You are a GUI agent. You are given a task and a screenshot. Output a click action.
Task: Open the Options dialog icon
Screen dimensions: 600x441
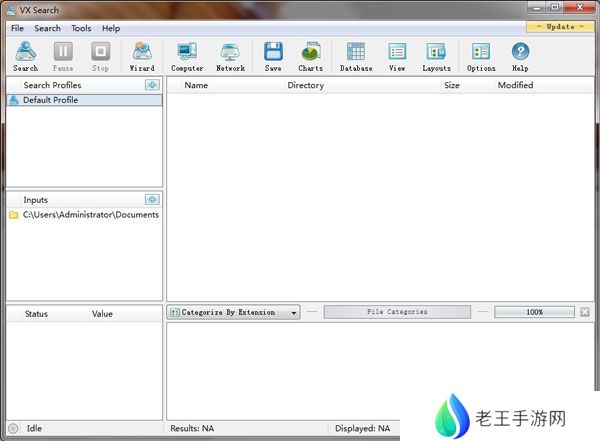[x=481, y=57]
